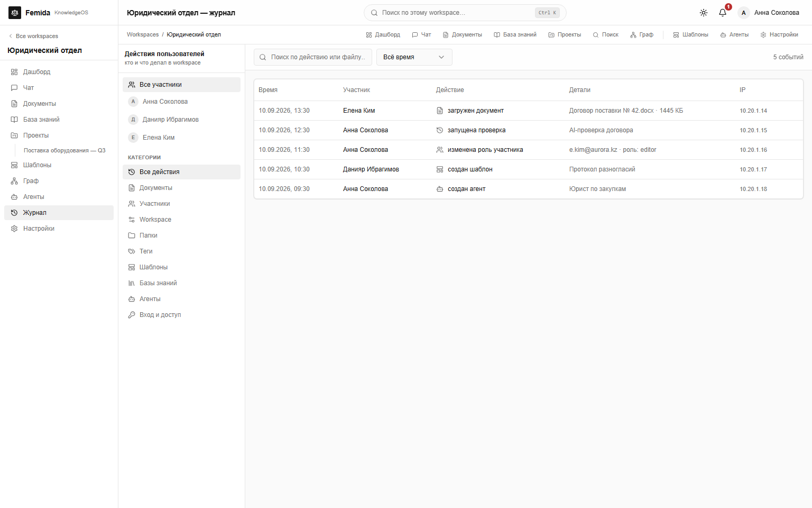Switch to the Проекты top tab

click(565, 35)
